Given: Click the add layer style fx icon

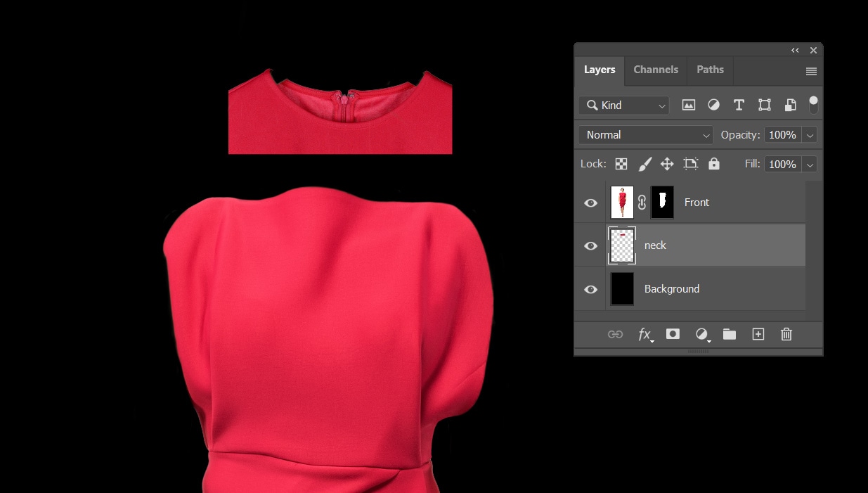Looking at the screenshot, I should [x=644, y=334].
